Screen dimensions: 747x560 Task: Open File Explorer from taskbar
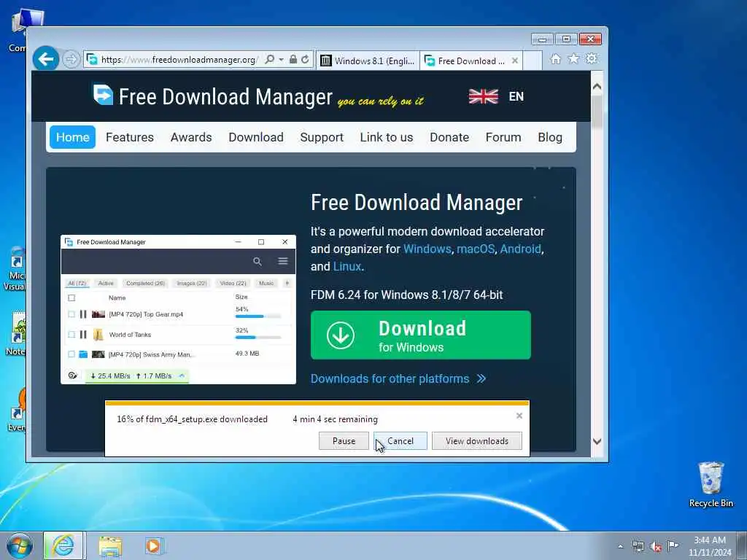pos(110,546)
